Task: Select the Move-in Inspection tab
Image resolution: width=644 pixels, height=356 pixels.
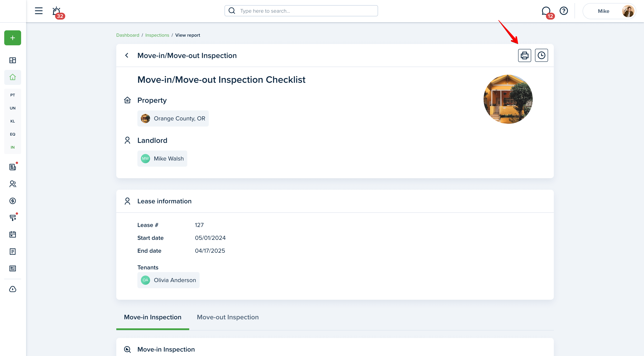Action: [153, 317]
